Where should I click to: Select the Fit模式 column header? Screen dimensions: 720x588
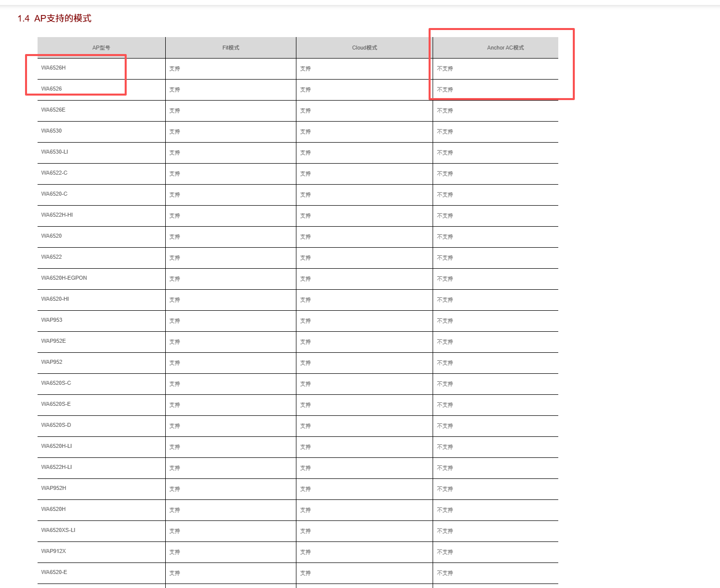231,48
